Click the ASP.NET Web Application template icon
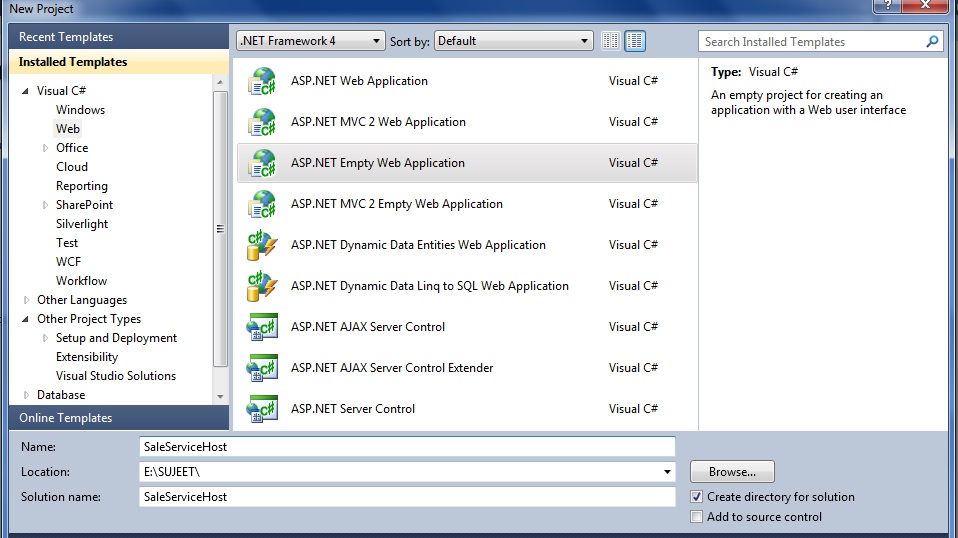 pyautogui.click(x=262, y=81)
